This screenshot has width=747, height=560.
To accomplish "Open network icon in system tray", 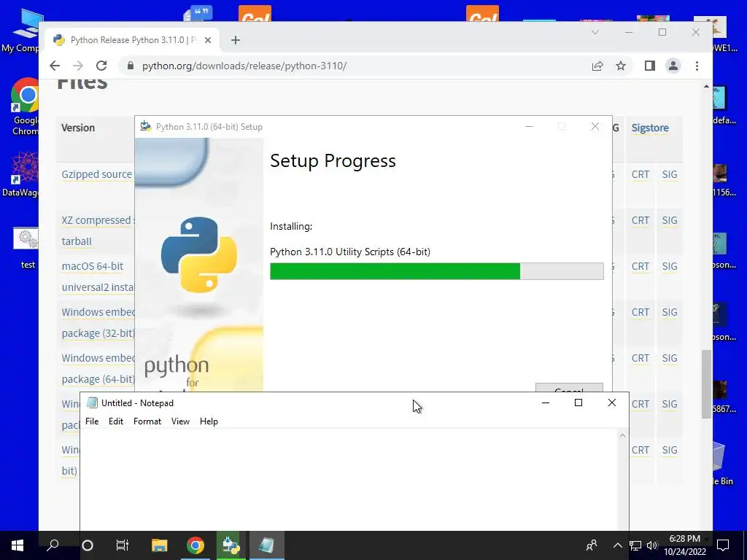I will pyautogui.click(x=635, y=545).
